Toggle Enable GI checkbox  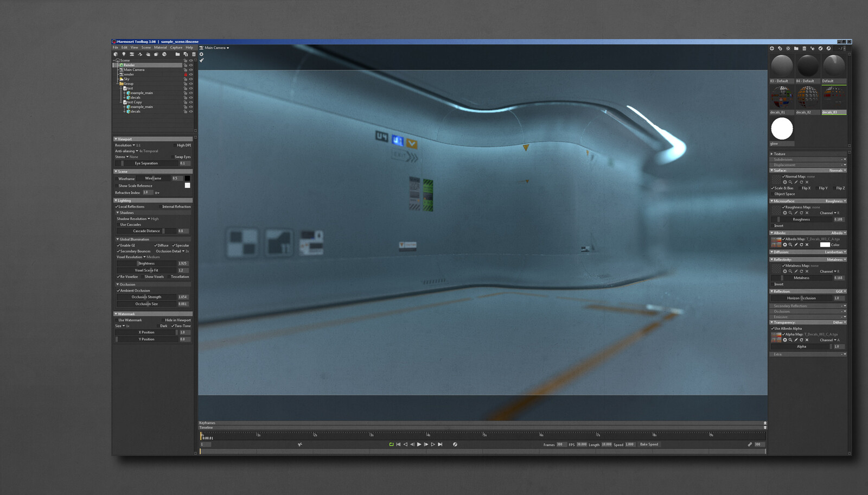coord(118,245)
